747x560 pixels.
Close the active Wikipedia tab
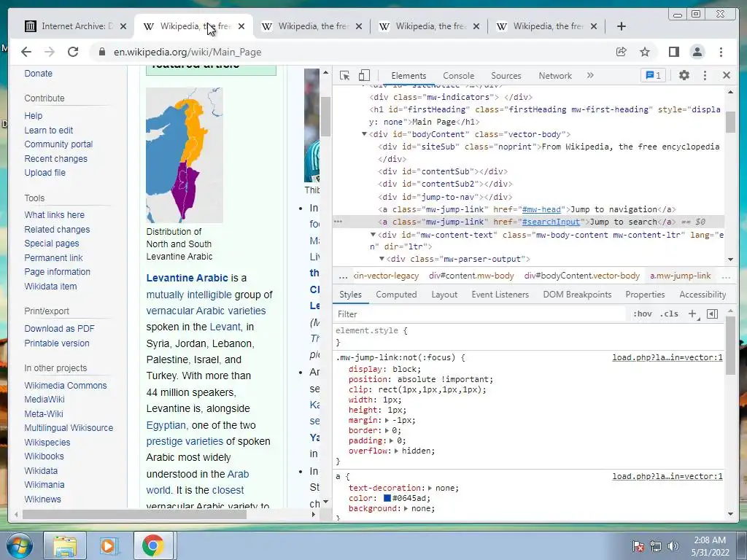(241, 26)
